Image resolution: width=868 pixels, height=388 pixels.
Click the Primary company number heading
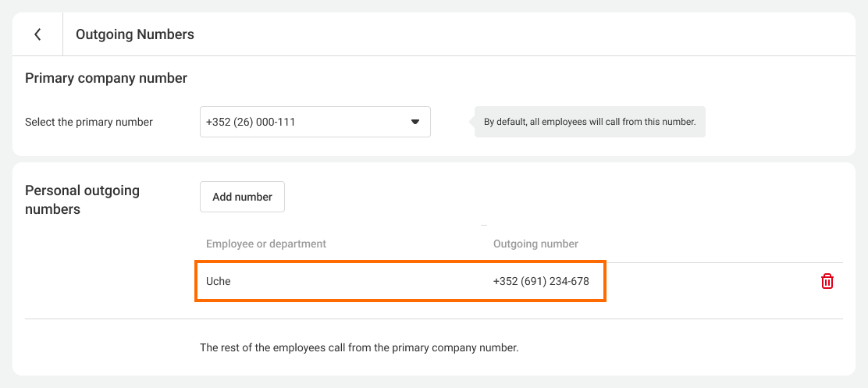(106, 78)
